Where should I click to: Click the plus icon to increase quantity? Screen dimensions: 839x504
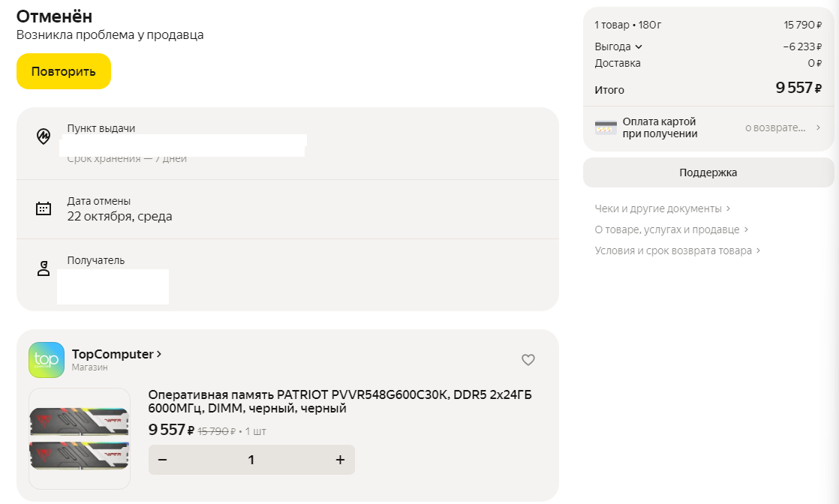point(340,460)
